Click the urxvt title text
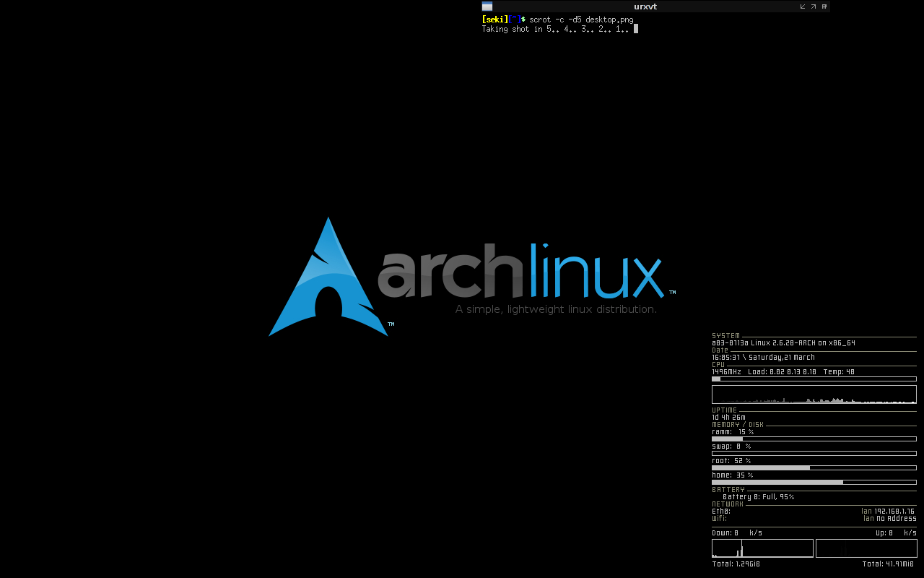The width and height of the screenshot is (924, 578). pos(645,7)
